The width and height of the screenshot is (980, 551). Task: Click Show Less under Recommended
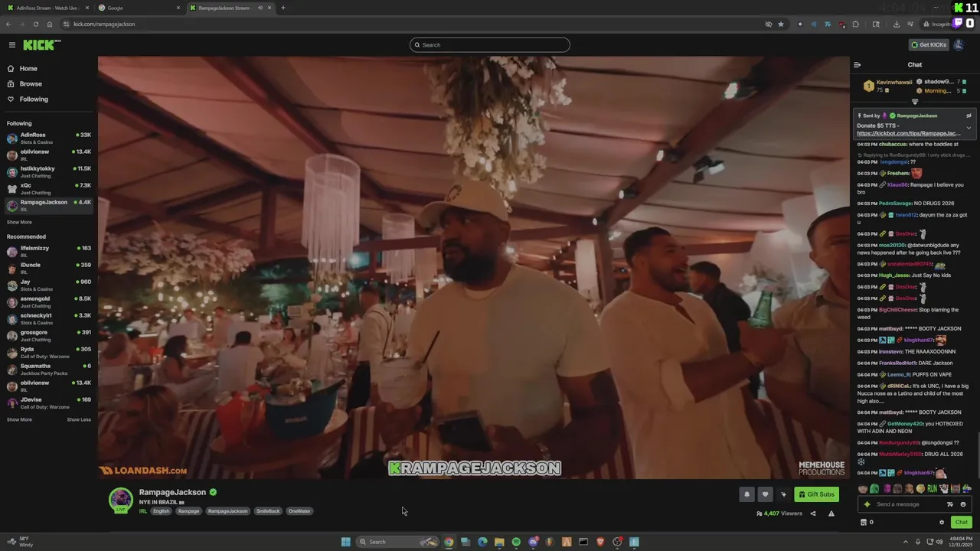pos(79,419)
